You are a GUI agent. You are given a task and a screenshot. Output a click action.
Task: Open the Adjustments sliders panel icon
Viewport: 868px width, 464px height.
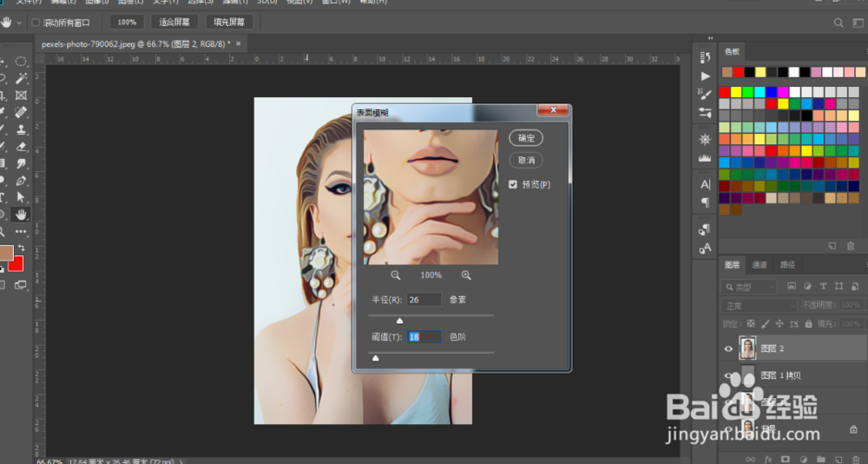[705, 113]
